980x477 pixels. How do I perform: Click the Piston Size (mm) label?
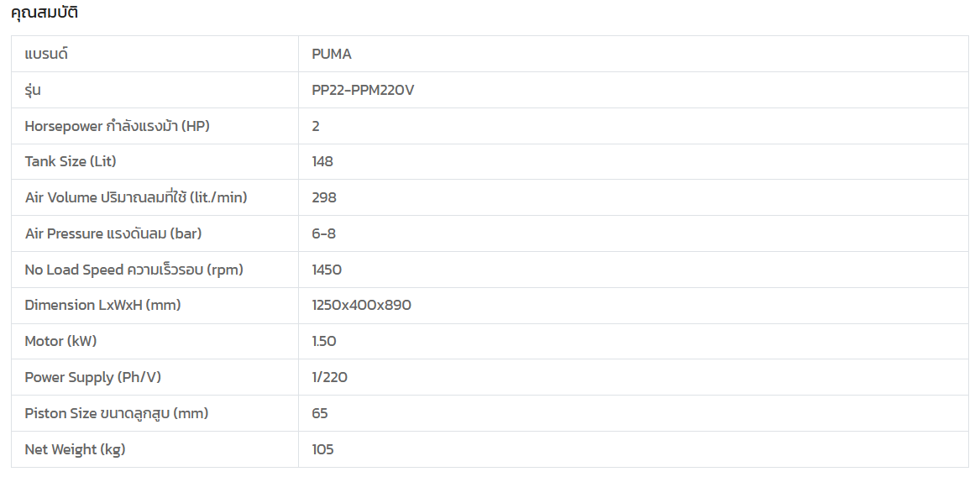click(117, 413)
